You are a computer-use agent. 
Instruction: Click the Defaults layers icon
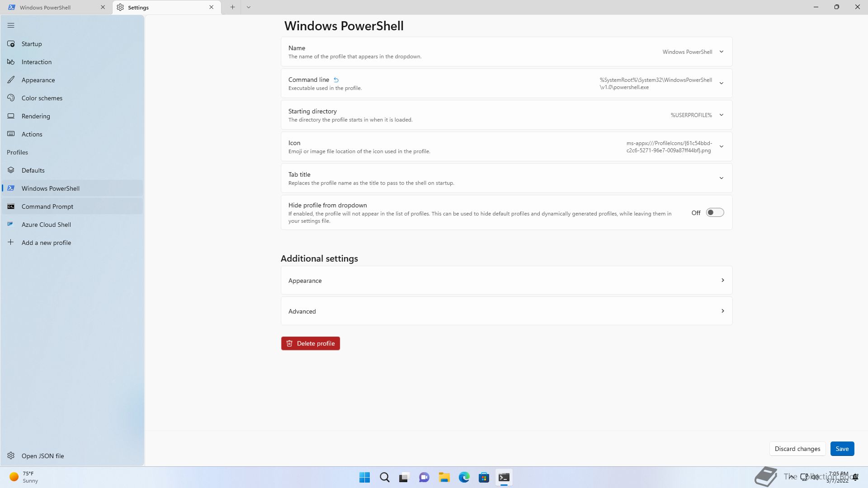11,170
